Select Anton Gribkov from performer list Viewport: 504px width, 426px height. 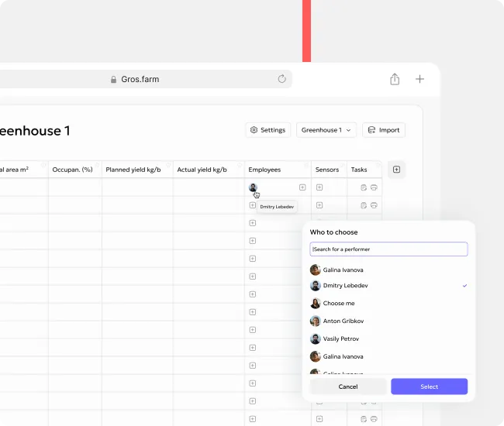[x=343, y=321]
